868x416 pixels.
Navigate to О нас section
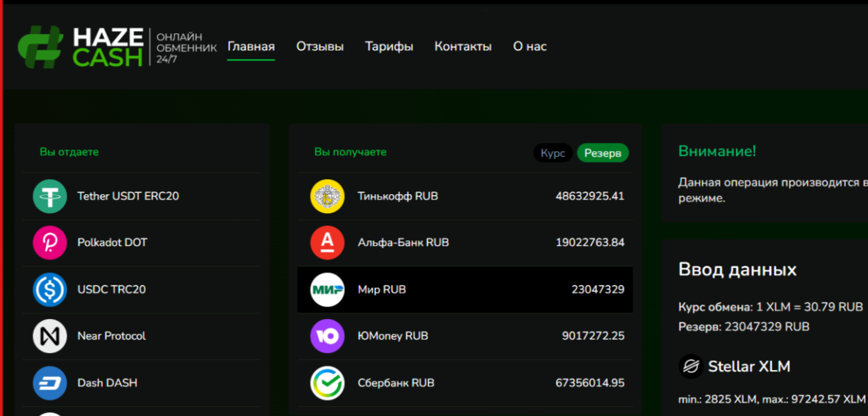tap(529, 46)
